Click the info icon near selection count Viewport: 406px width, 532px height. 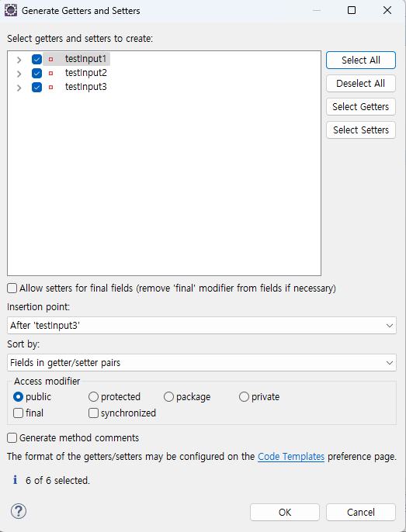(x=15, y=480)
